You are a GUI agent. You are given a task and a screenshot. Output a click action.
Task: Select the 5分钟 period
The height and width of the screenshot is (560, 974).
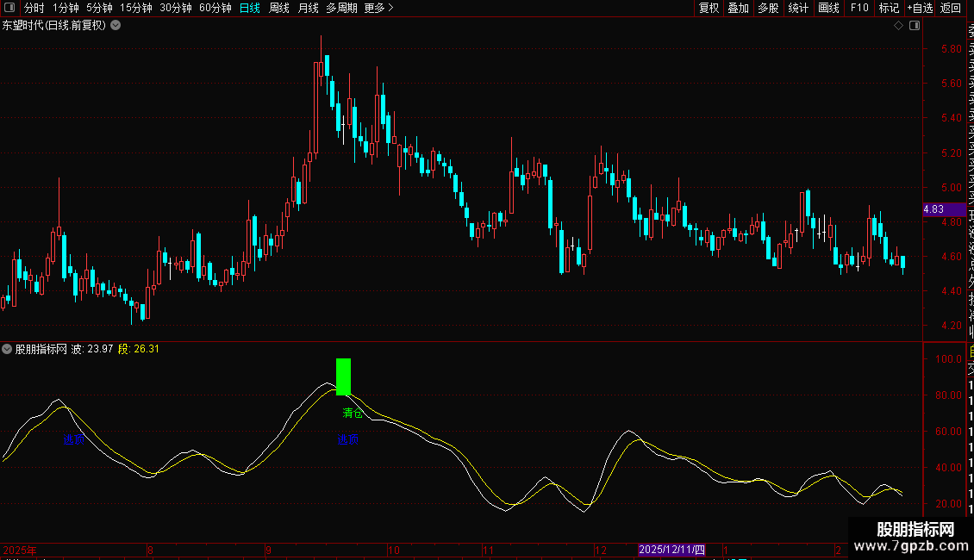[x=99, y=8]
